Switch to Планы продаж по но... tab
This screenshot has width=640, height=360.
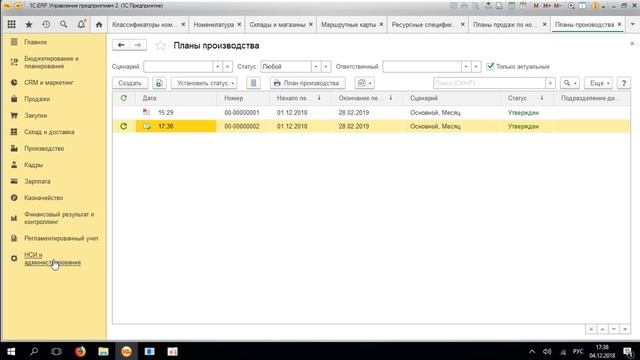pos(505,24)
